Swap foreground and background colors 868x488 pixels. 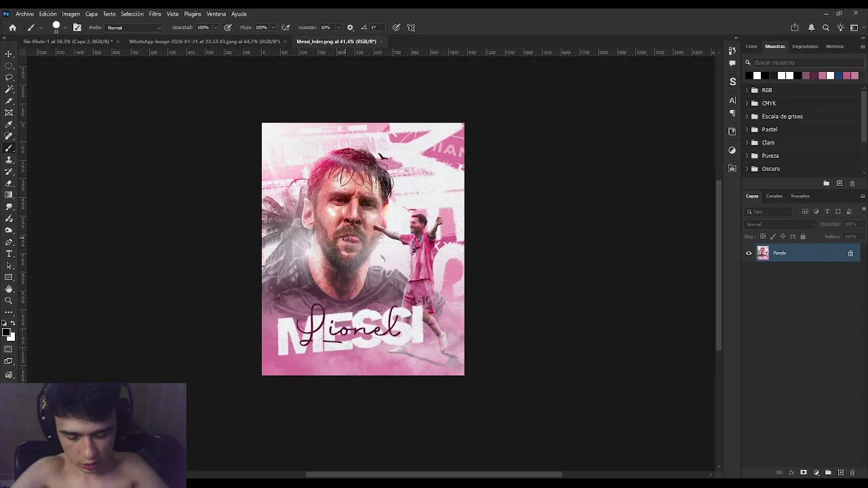12,323
